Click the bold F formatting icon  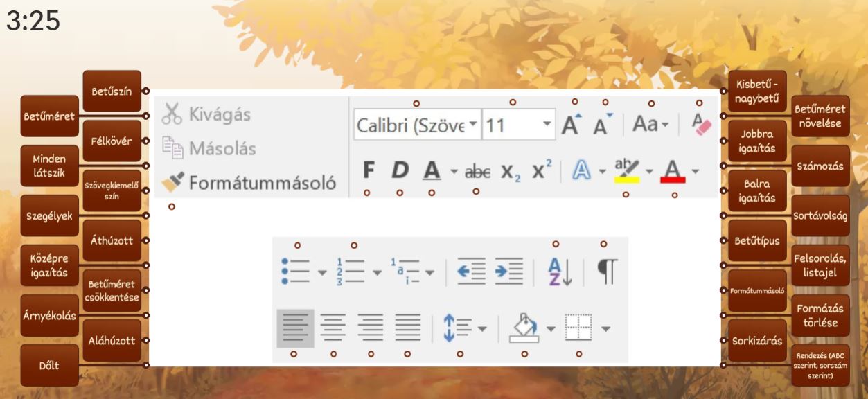coord(369,170)
